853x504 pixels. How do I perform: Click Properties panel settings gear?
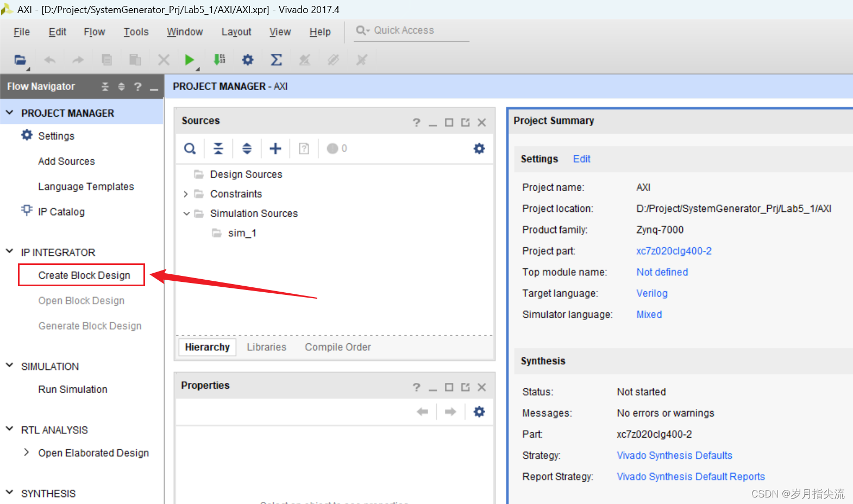pyautogui.click(x=479, y=412)
